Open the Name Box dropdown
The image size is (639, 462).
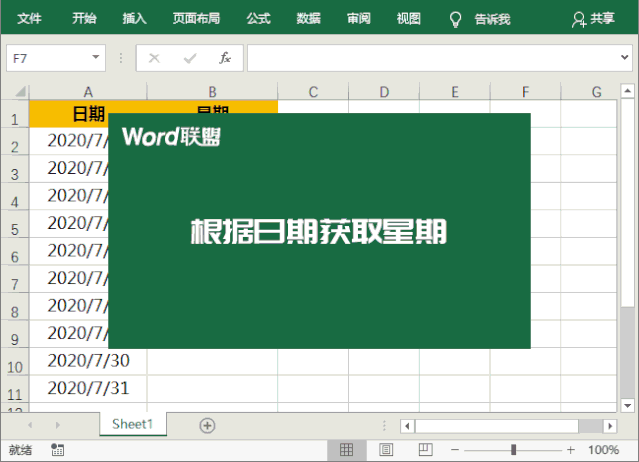96,58
